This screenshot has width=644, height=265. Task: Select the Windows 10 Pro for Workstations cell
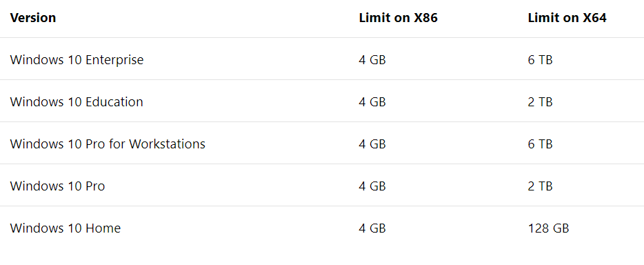click(x=108, y=144)
